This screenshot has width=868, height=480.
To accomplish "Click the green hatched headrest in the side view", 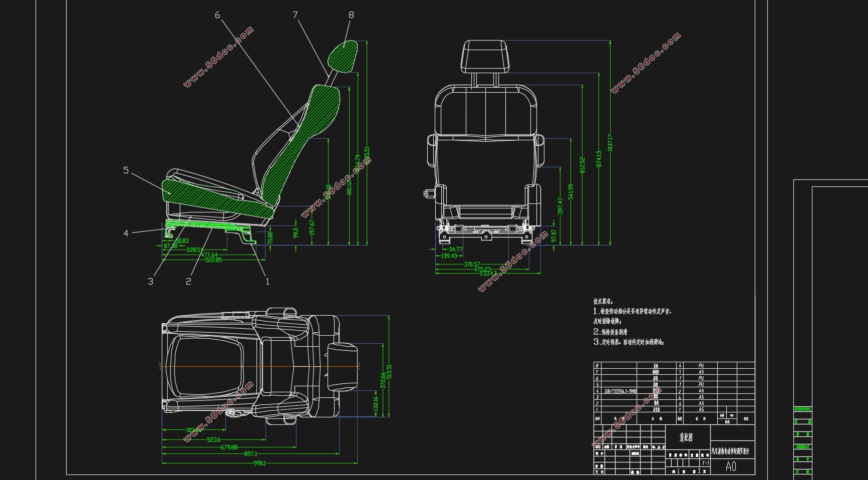I will coord(343,56).
